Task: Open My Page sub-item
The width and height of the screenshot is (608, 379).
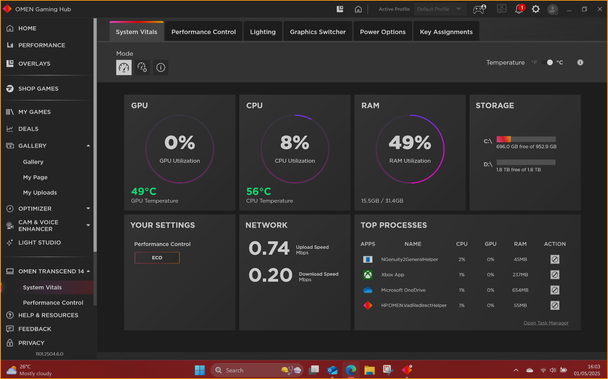Action: (35, 177)
